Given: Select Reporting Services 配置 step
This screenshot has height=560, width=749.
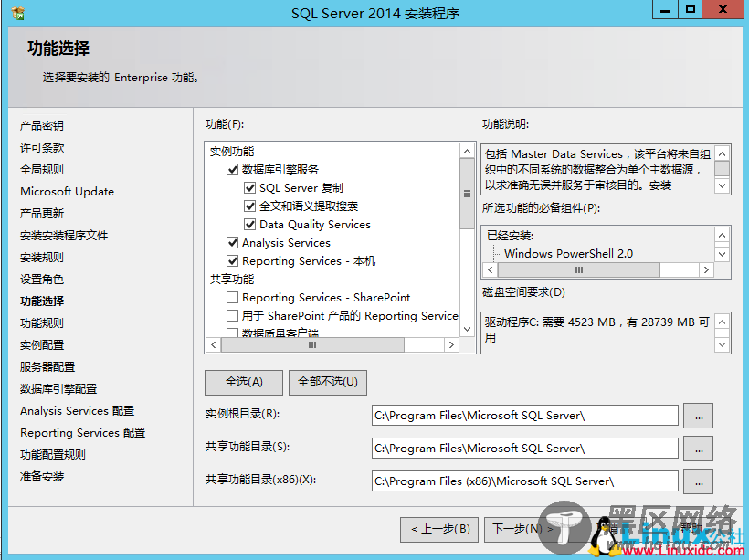Looking at the screenshot, I should click(82, 433).
